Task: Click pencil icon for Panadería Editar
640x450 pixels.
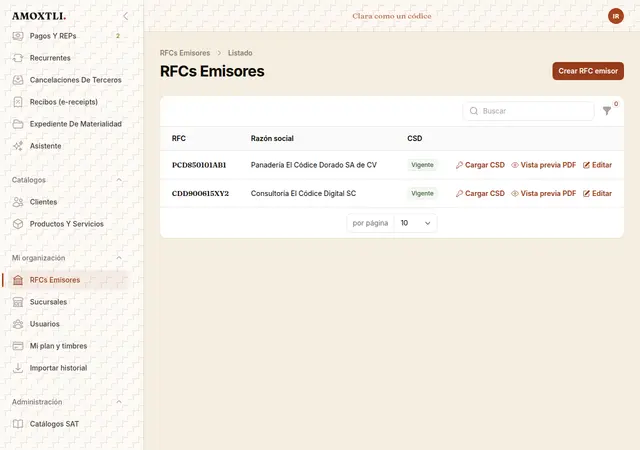Action: click(x=587, y=165)
